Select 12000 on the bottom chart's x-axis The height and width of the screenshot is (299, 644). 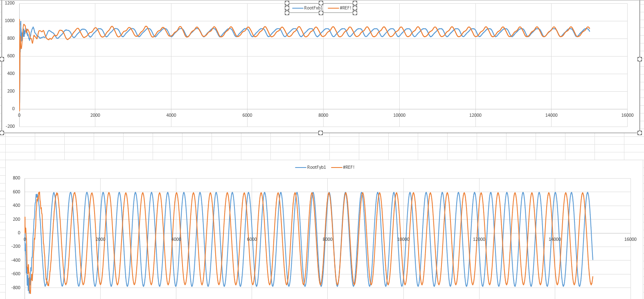click(479, 239)
